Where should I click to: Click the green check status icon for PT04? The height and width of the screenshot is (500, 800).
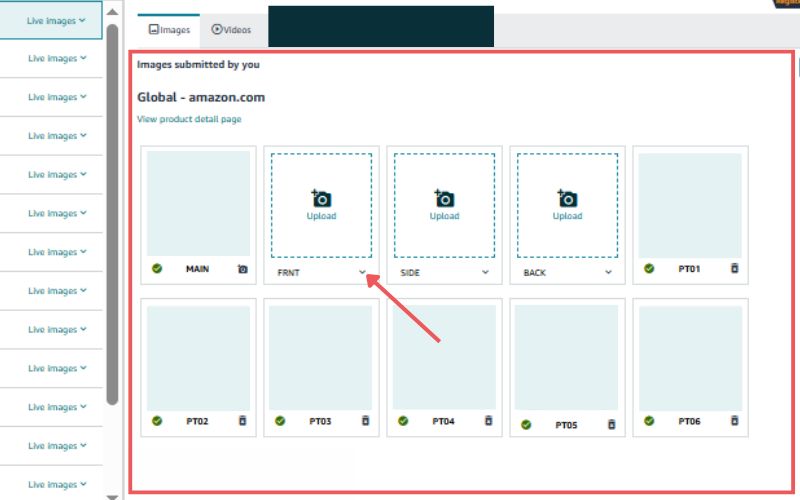point(403,421)
